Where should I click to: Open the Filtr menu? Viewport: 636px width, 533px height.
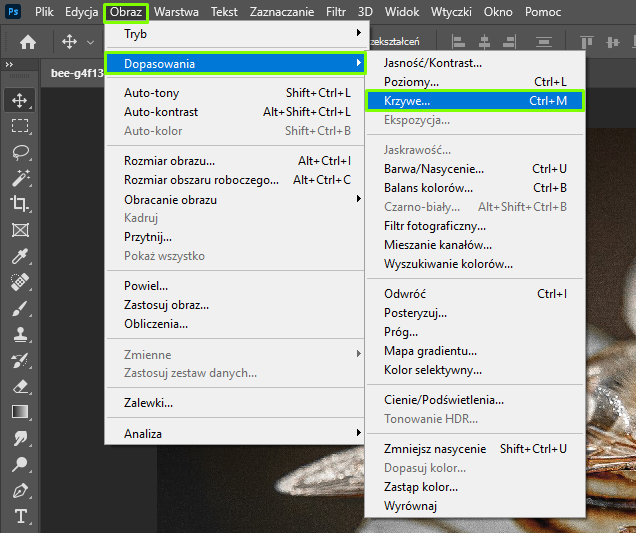coord(336,12)
